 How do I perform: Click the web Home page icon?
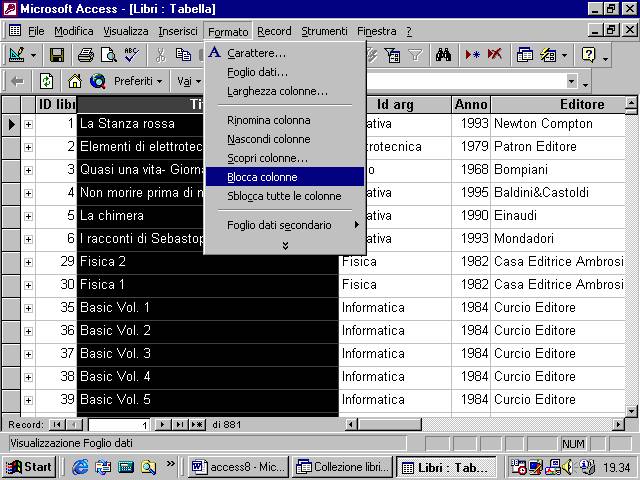point(75,81)
